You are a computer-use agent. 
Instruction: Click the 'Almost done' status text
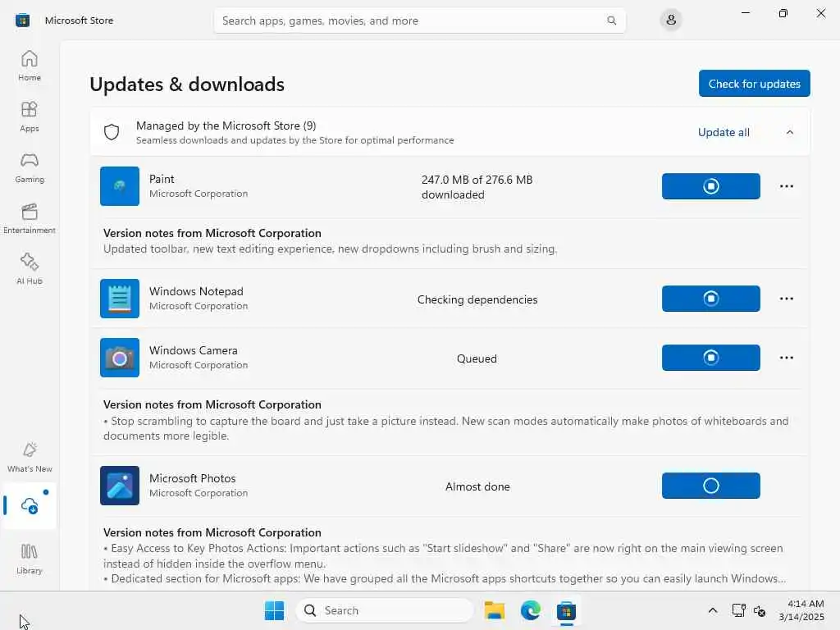(x=477, y=486)
